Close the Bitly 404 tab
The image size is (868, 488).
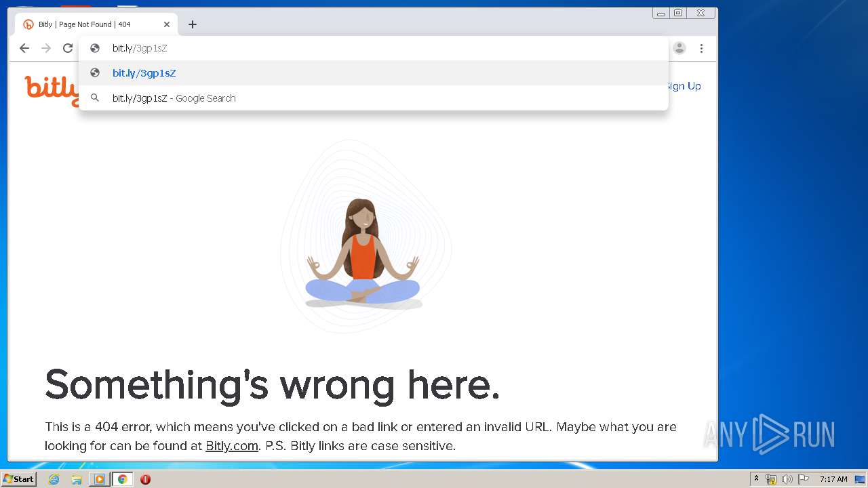tap(167, 24)
